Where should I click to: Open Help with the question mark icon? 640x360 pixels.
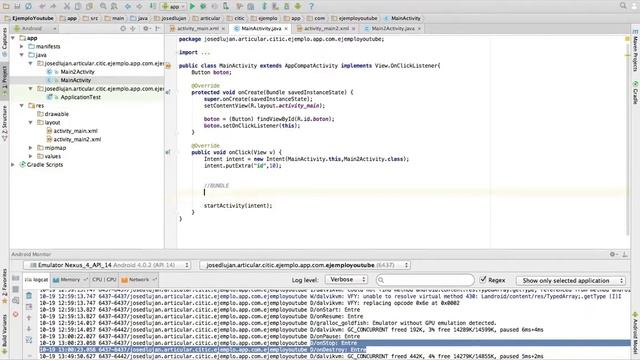click(x=311, y=6)
